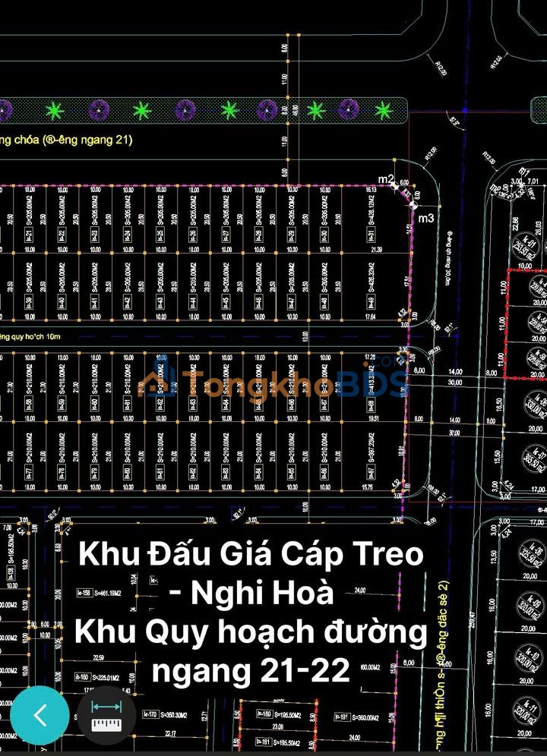The width and height of the screenshot is (547, 756).
Task: Select the '21.39' dimension value
Action: click(x=377, y=249)
